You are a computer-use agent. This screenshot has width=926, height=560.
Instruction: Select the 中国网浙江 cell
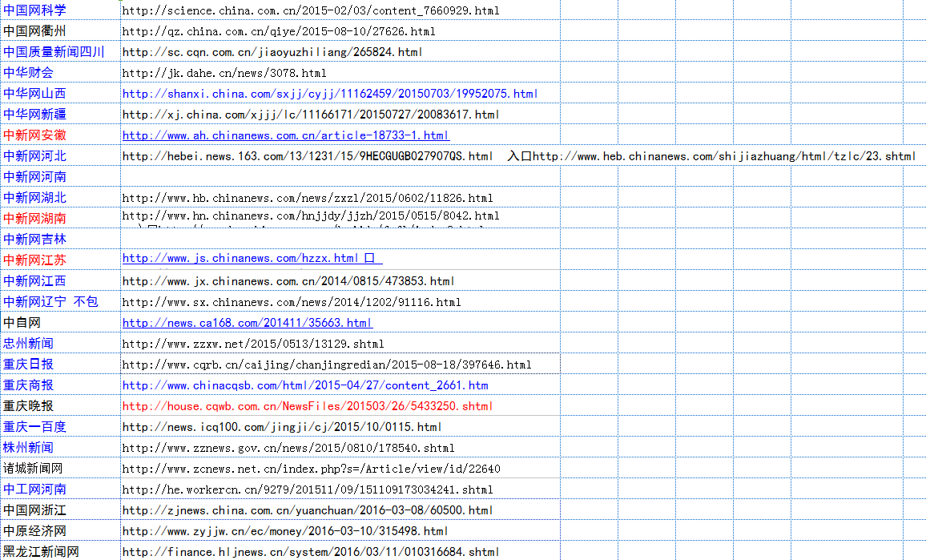(x=60, y=510)
